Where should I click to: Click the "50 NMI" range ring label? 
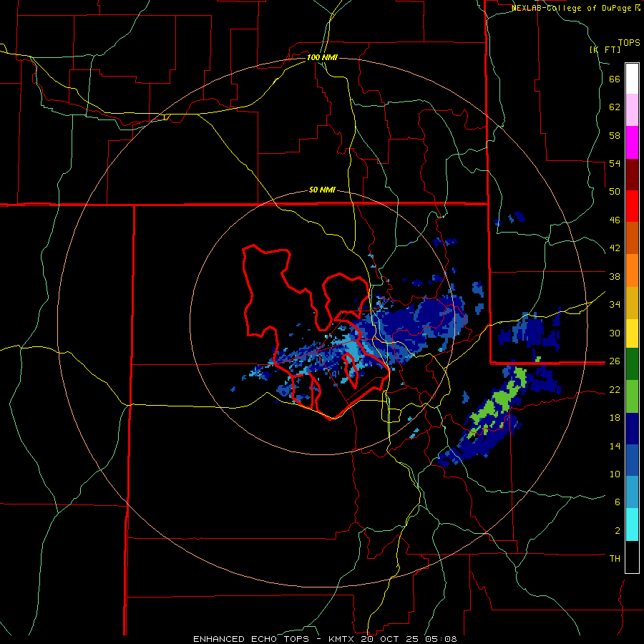point(322,190)
